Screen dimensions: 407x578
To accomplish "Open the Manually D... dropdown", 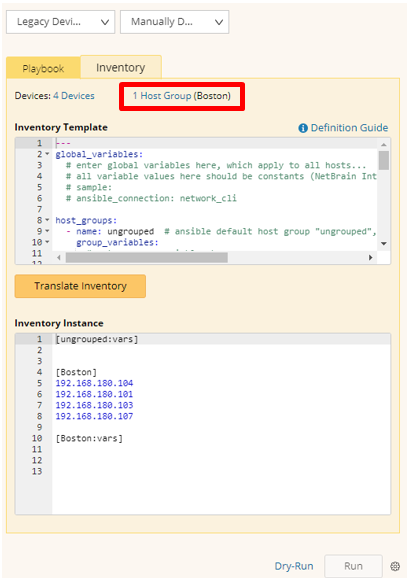I will pyautogui.click(x=174, y=22).
